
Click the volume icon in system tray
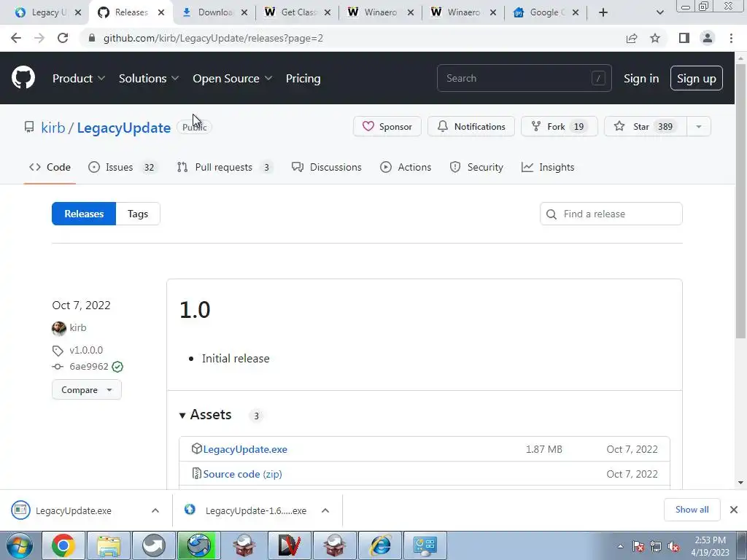[673, 547]
